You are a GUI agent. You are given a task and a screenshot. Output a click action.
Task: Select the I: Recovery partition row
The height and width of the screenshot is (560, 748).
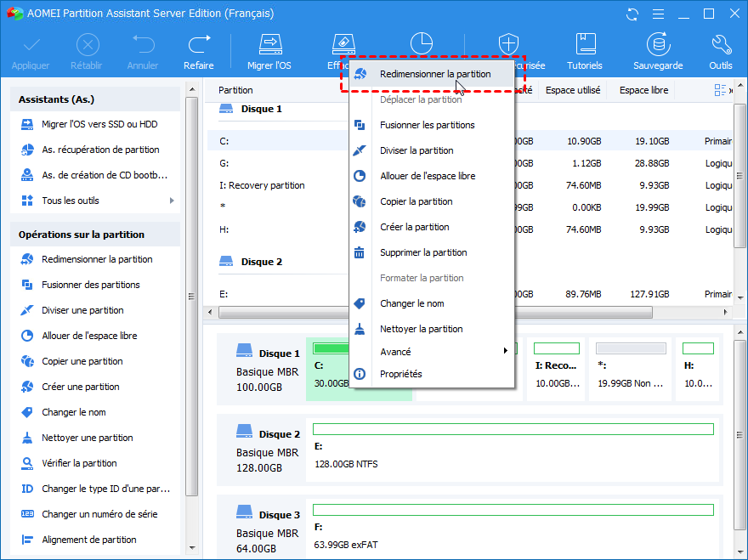(469, 185)
